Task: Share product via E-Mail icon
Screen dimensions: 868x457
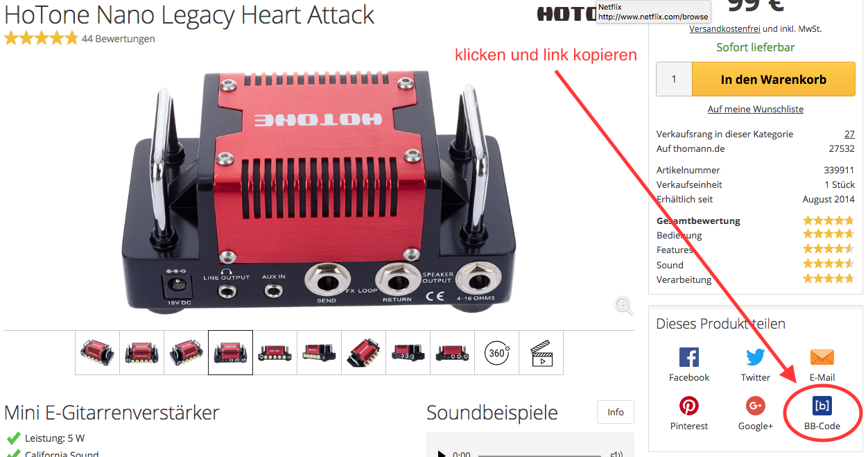Action: [x=822, y=358]
